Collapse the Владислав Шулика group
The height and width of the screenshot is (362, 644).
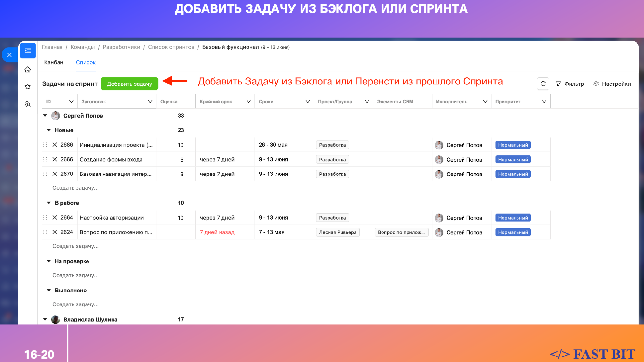pos(45,320)
